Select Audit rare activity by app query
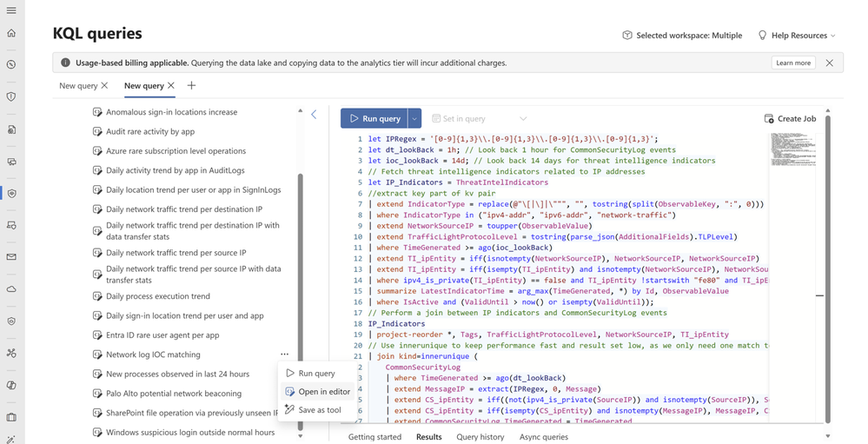This screenshot has width=868, height=444. 150,131
